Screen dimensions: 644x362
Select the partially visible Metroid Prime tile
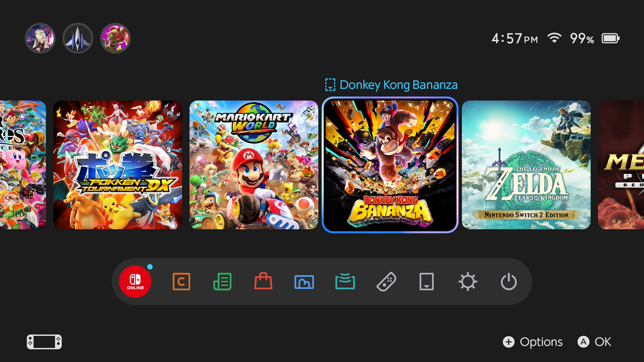coord(621,165)
